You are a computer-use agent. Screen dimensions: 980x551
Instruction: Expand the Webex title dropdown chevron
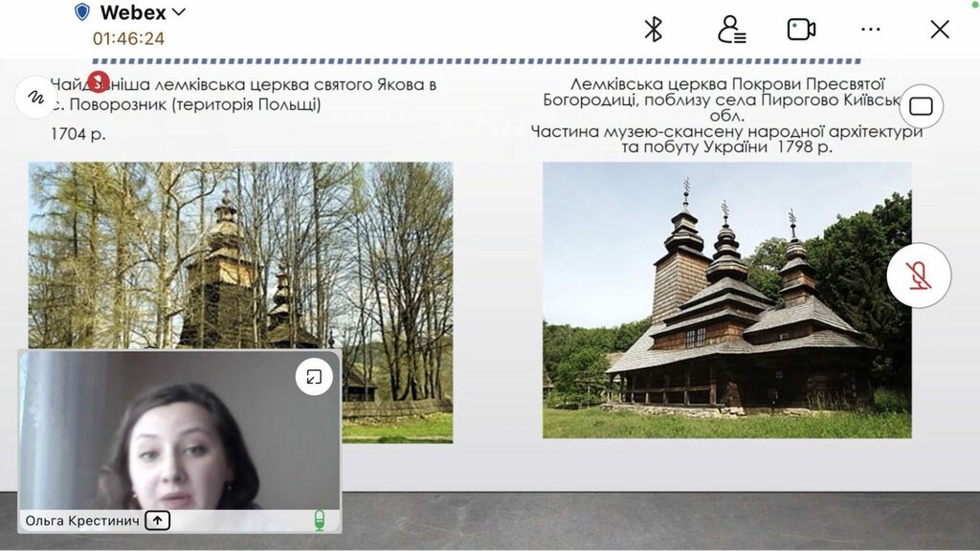pyautogui.click(x=179, y=11)
